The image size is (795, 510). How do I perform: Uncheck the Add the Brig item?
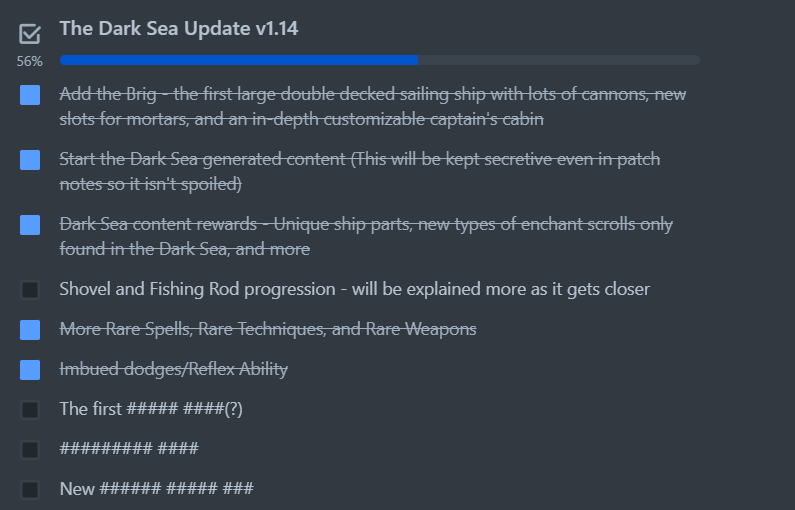click(30, 95)
